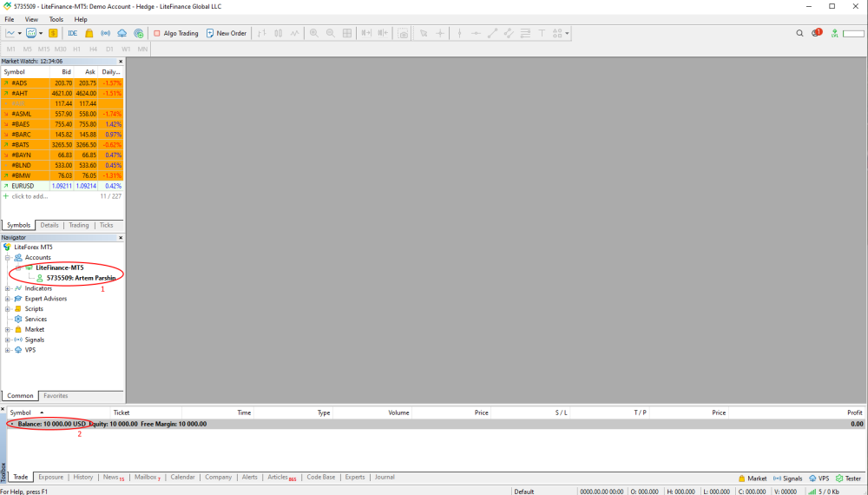This screenshot has width=868, height=495.
Task: Open the profiles dropdown arrow
Action: pyautogui.click(x=41, y=33)
